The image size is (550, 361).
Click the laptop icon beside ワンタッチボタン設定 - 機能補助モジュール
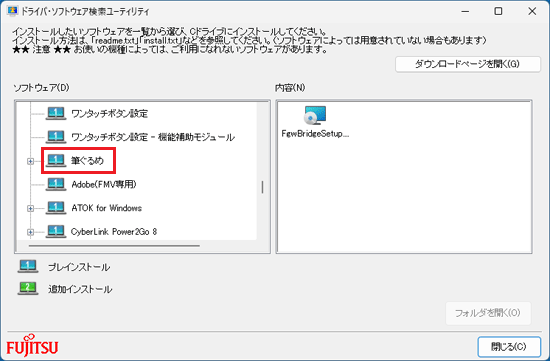click(56, 137)
